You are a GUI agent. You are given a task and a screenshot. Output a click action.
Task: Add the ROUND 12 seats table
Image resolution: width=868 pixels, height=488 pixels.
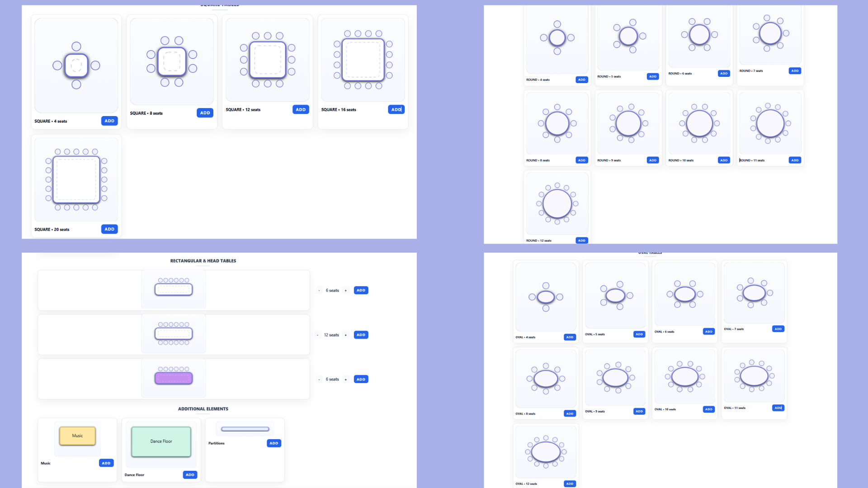[582, 240]
